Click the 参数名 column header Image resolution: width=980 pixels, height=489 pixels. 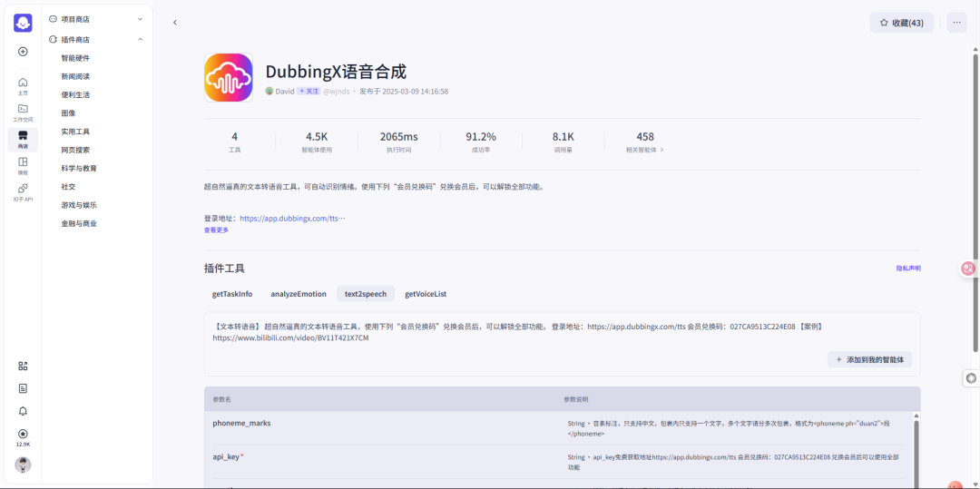pyautogui.click(x=222, y=399)
